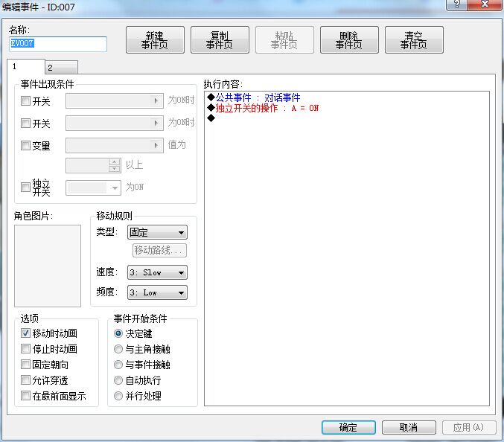Click the 新建事件页 button
Image resolution: width=504 pixels, height=442 pixels.
pos(156,40)
